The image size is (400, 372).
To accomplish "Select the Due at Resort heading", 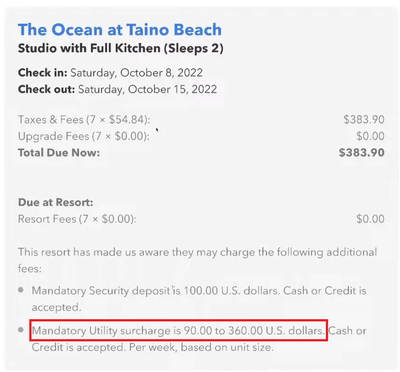I will click(56, 202).
